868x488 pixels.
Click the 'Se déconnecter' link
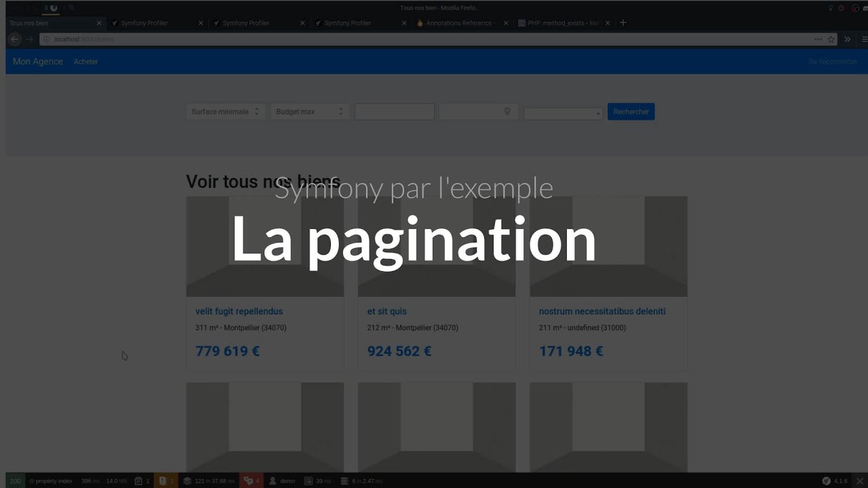833,62
